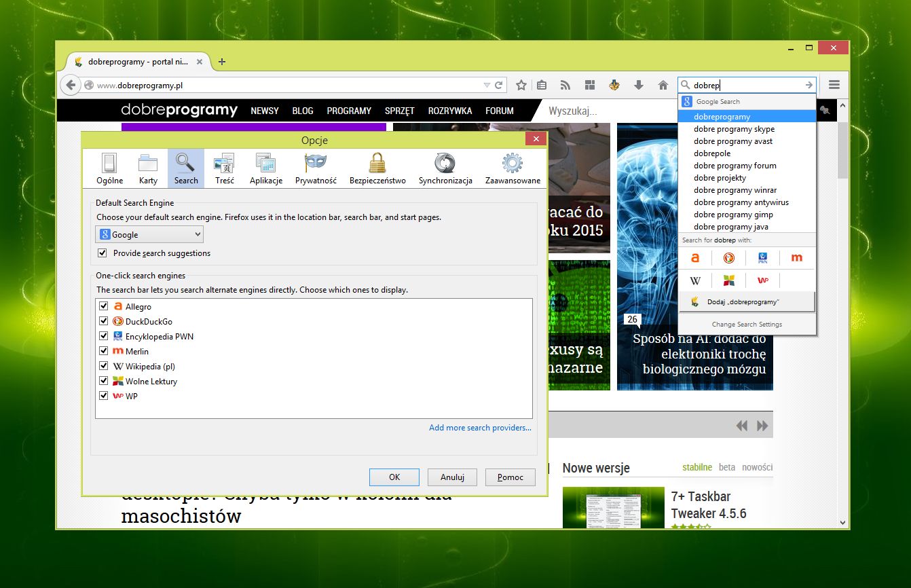The image size is (911, 588).
Task: Open the default search engine Google dropdown
Action: click(149, 234)
